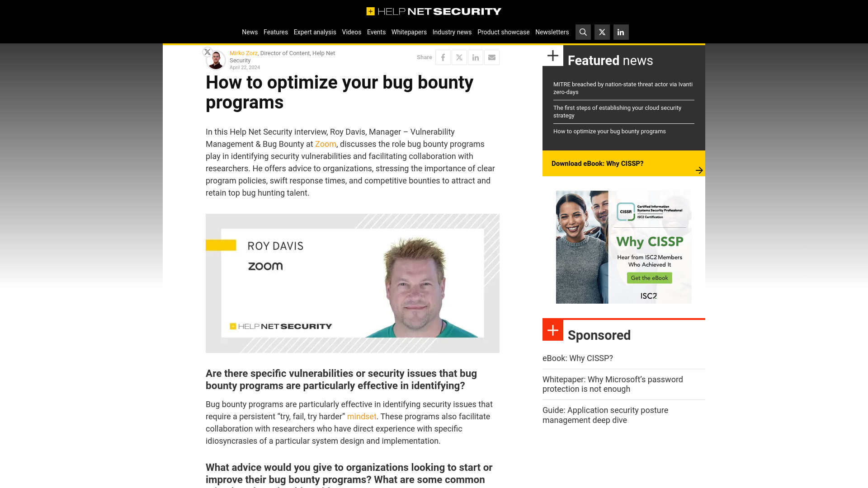Click the Zoom hyperlink in article body
Screen dimensions: 868x488
coord(325,144)
